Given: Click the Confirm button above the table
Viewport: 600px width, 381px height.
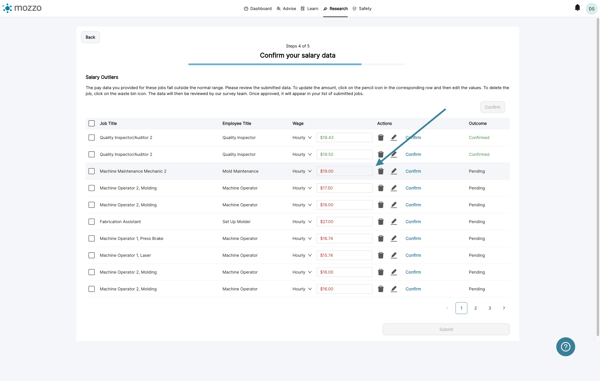Looking at the screenshot, I should [x=492, y=107].
